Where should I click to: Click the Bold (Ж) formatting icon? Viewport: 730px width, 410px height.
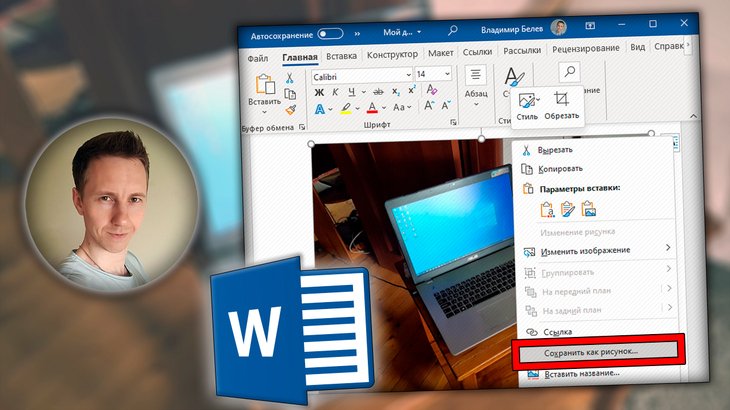[320, 93]
